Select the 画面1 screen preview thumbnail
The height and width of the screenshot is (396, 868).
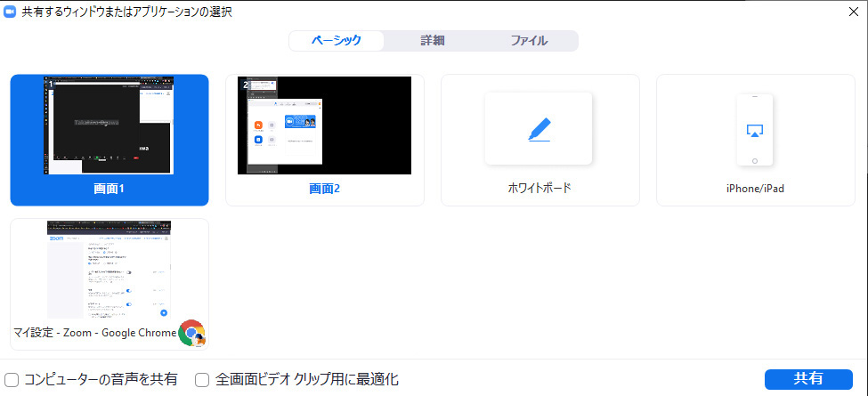[110, 125]
